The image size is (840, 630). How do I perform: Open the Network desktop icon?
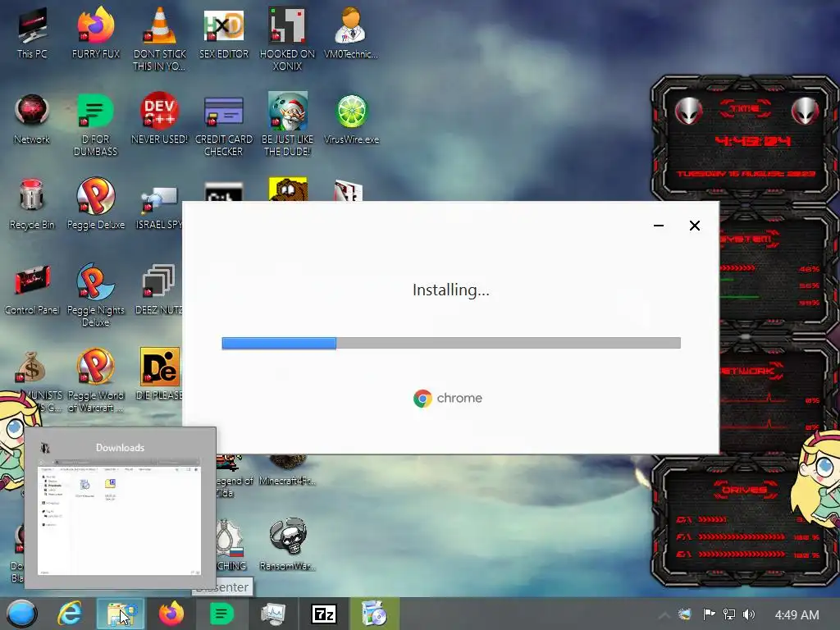point(32,119)
